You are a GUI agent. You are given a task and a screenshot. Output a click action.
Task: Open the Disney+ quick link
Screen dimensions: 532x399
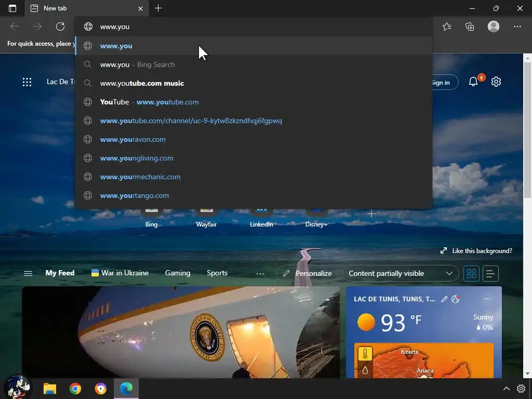pyautogui.click(x=316, y=218)
